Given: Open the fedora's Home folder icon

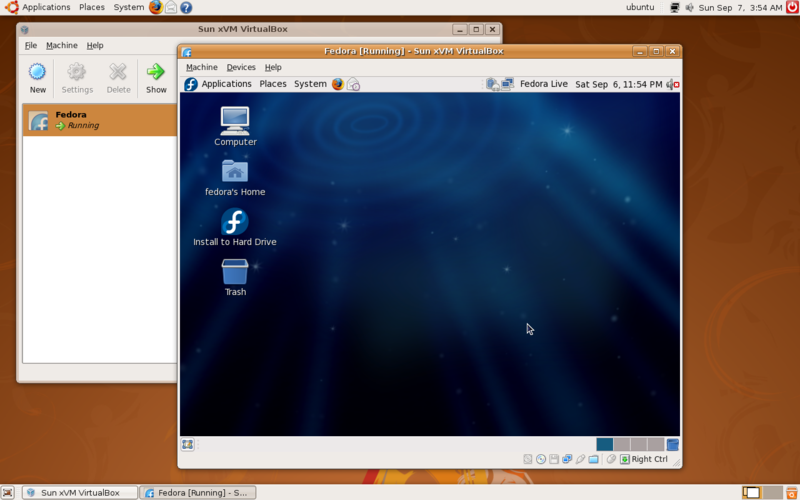Looking at the screenshot, I should click(x=235, y=178).
